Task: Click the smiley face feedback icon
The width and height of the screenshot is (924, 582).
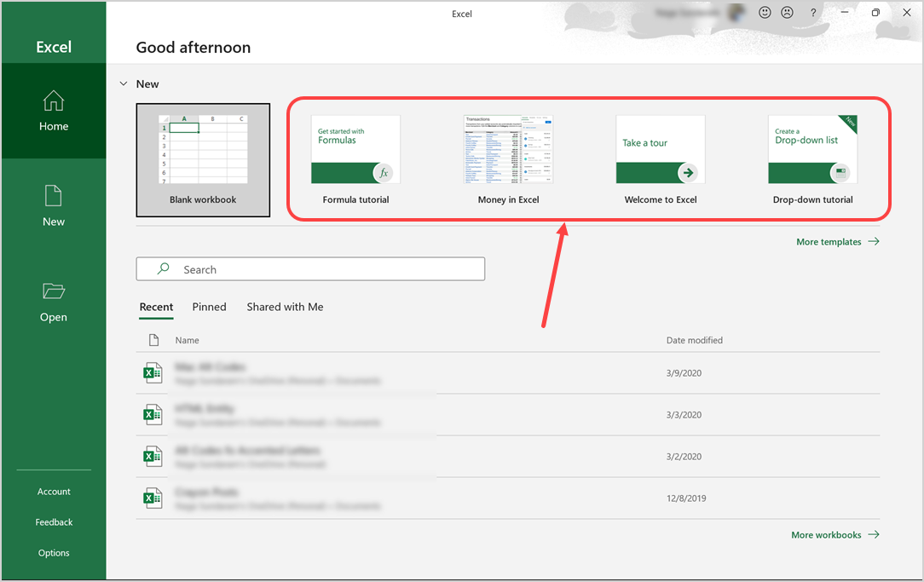Action: point(765,13)
